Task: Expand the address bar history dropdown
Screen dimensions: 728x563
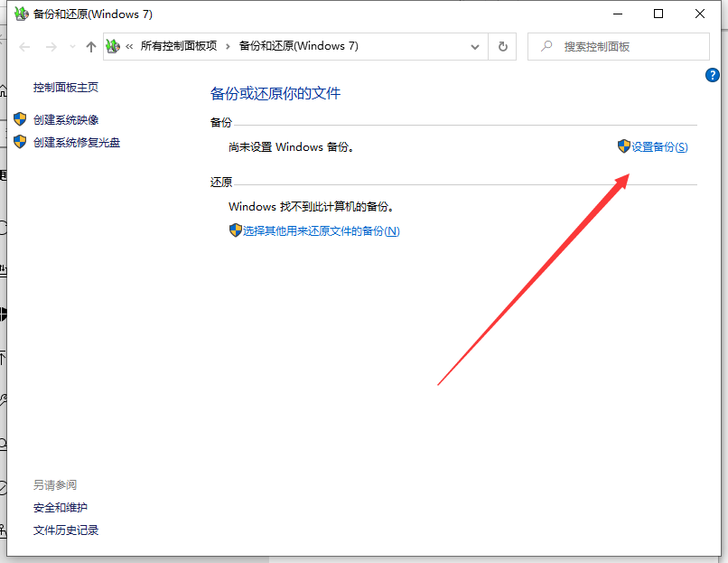Action: tap(474, 46)
